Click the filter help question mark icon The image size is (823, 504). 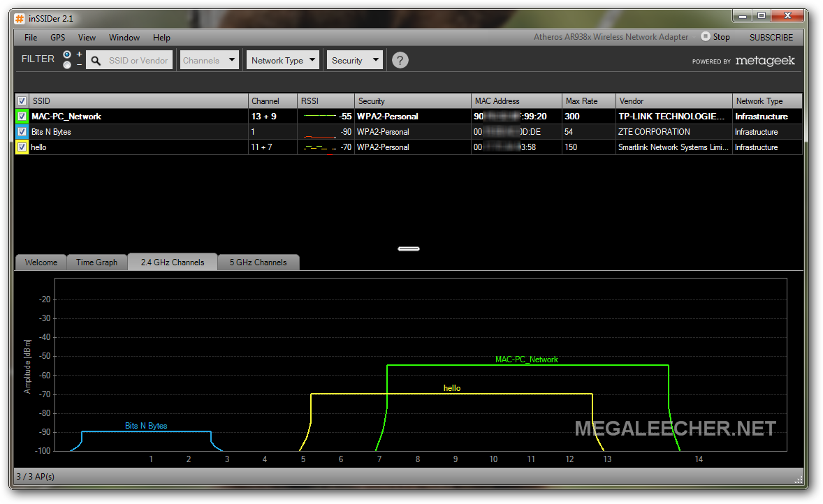click(400, 60)
